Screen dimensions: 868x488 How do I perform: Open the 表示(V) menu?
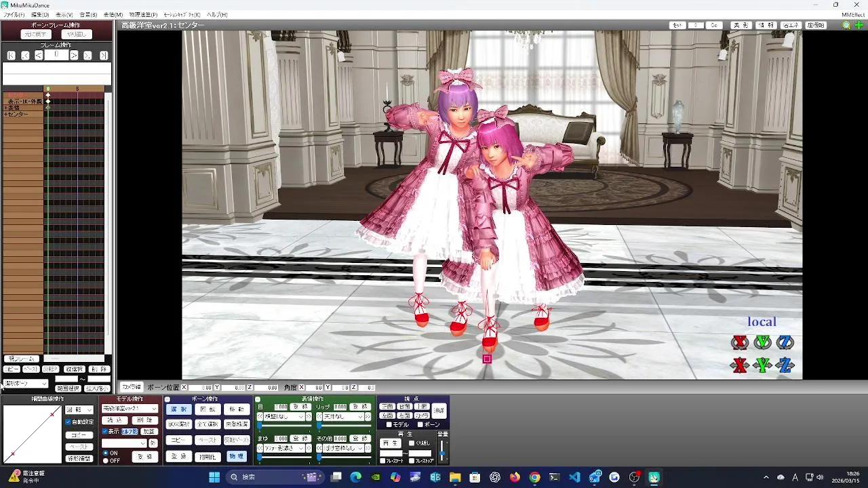(x=64, y=14)
